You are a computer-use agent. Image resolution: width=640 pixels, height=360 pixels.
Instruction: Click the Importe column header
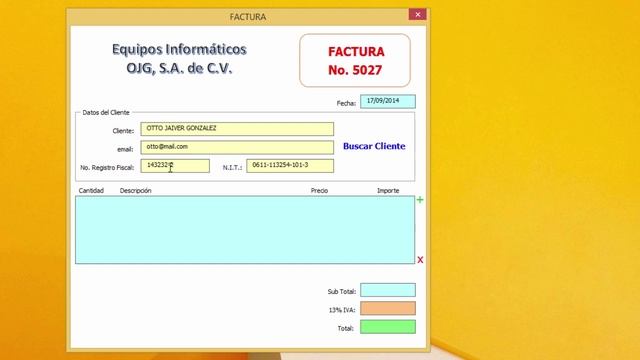[x=388, y=191]
